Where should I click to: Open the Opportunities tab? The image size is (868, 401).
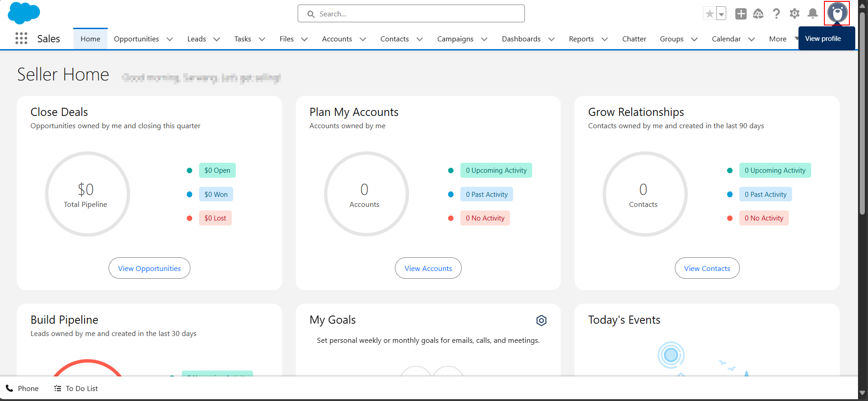[136, 39]
